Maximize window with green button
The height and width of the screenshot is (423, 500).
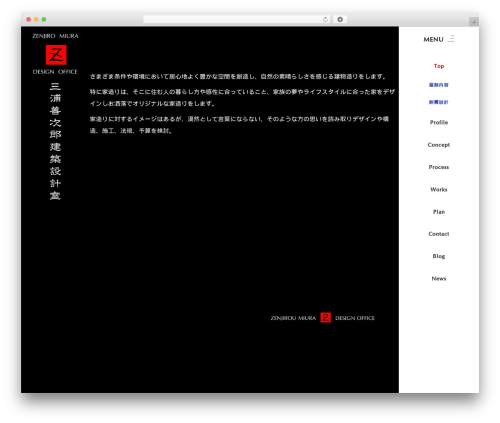pyautogui.click(x=44, y=19)
